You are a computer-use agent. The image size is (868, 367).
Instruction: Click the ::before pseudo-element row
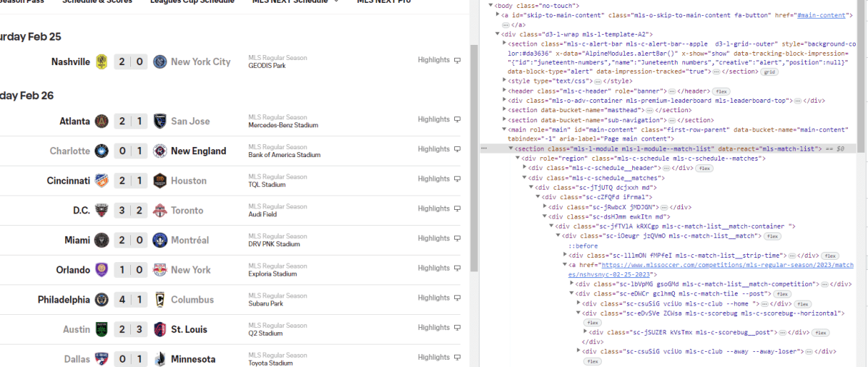coord(582,245)
